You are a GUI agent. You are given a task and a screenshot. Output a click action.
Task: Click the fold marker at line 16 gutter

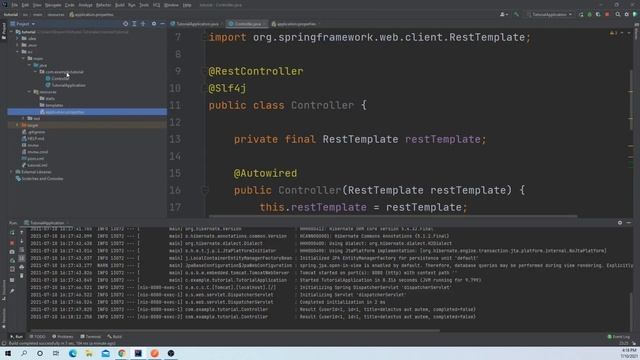pos(204,190)
